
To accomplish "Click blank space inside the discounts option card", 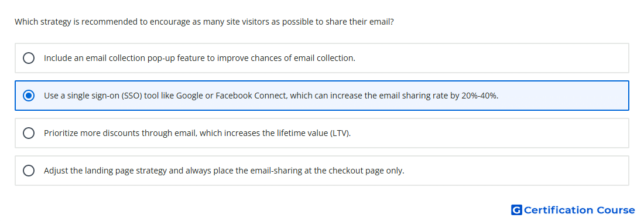I will click(493, 133).
